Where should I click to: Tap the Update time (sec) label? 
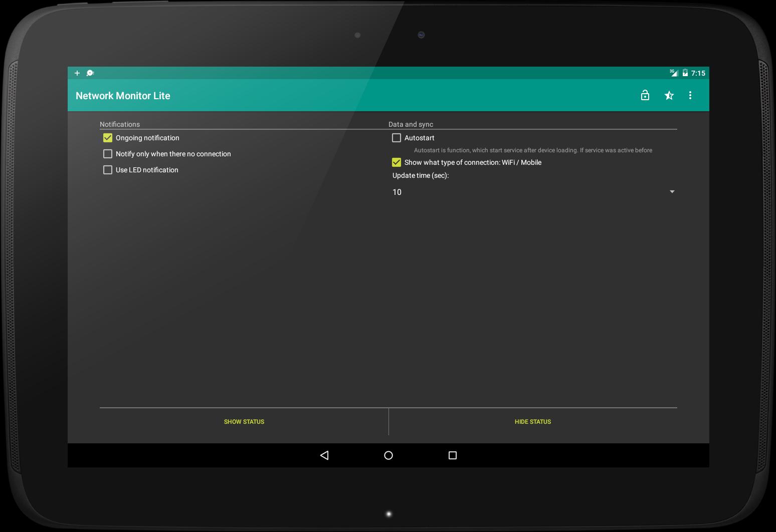[421, 175]
